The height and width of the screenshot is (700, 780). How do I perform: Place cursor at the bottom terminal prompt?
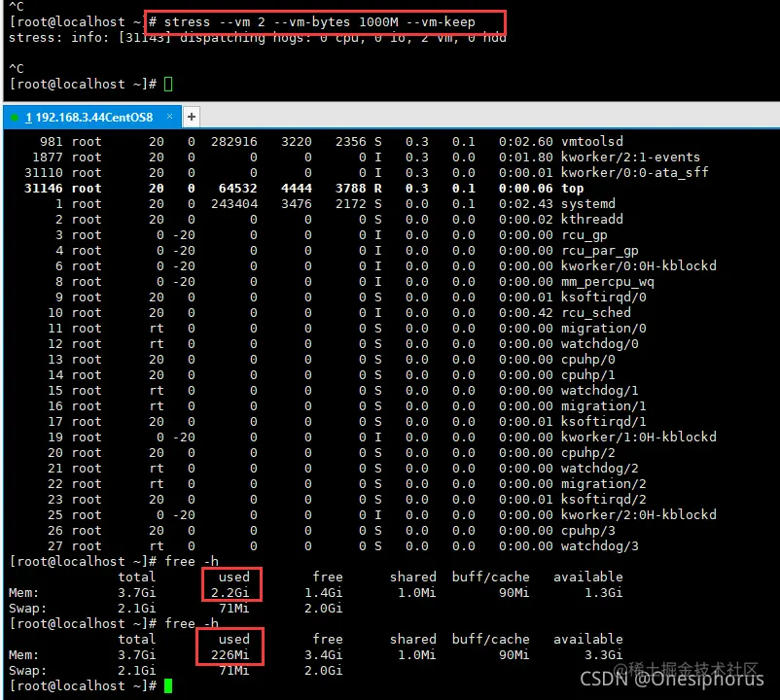(168, 686)
